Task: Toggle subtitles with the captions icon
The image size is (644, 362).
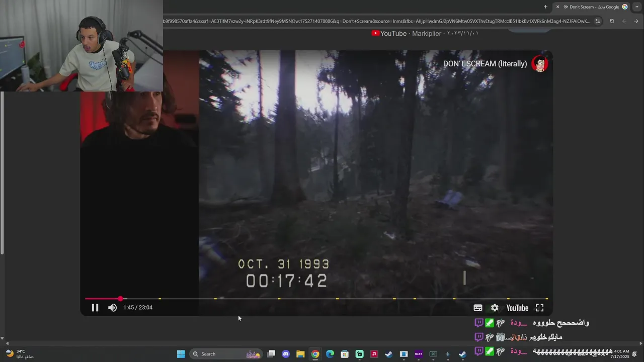Action: tap(478, 308)
